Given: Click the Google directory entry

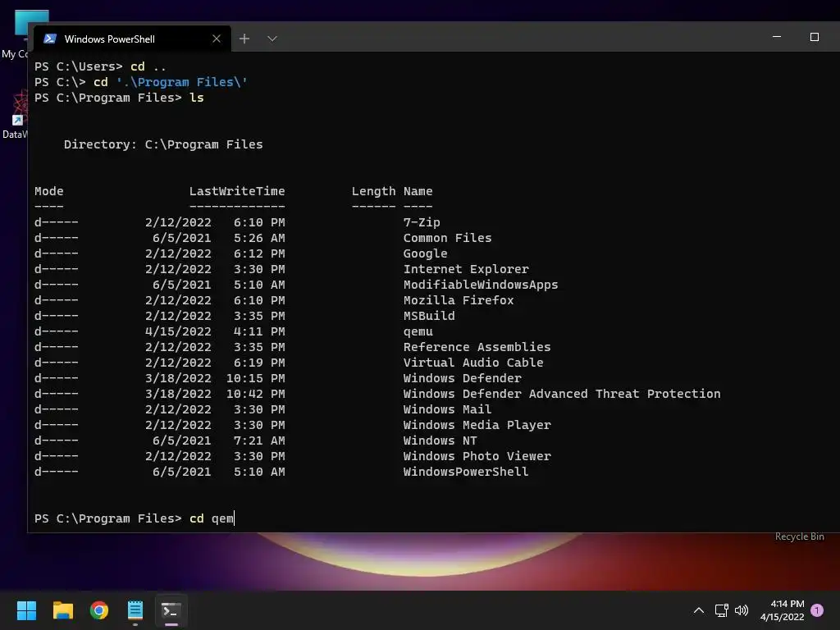Looking at the screenshot, I should [x=426, y=253].
